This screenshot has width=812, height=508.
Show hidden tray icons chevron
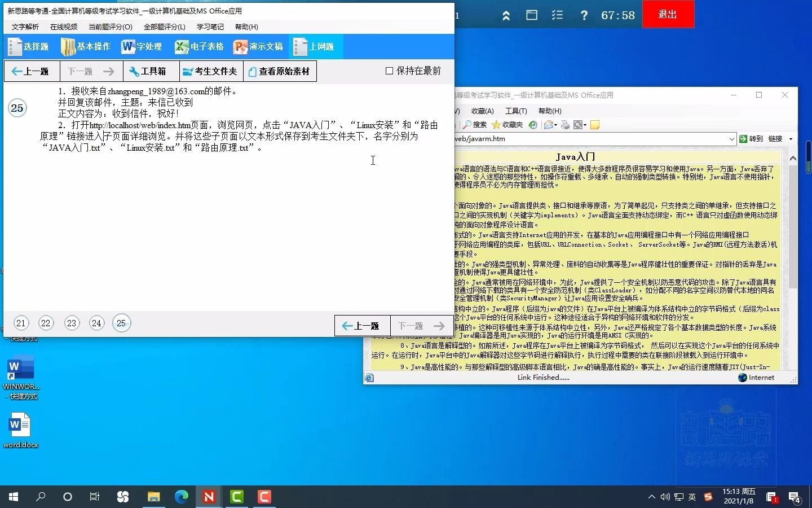tap(652, 497)
